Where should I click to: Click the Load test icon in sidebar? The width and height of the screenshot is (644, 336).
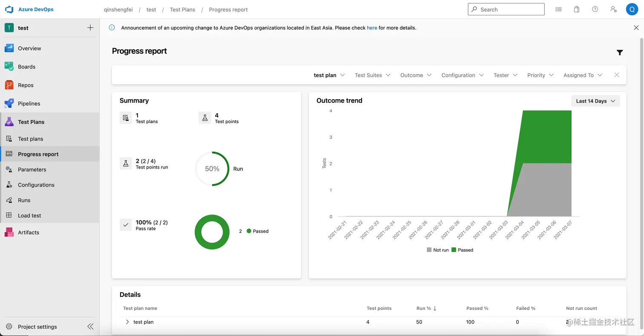pos(9,215)
